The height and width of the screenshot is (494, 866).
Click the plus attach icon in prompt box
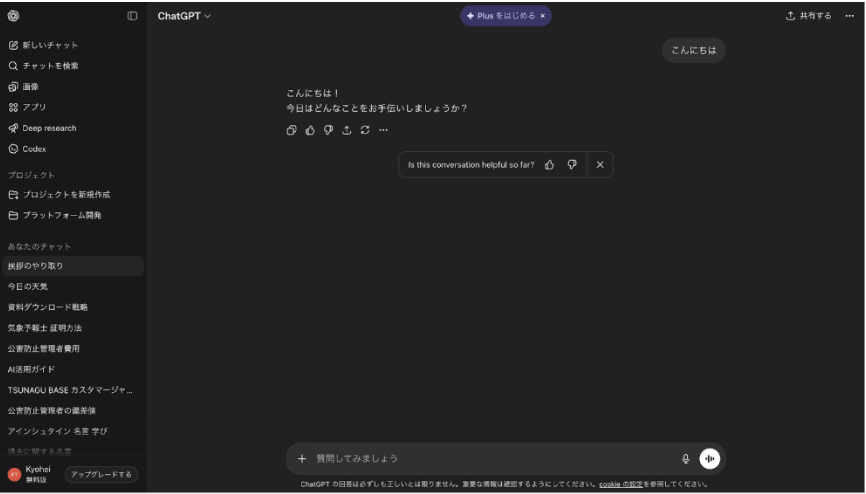[x=302, y=458]
